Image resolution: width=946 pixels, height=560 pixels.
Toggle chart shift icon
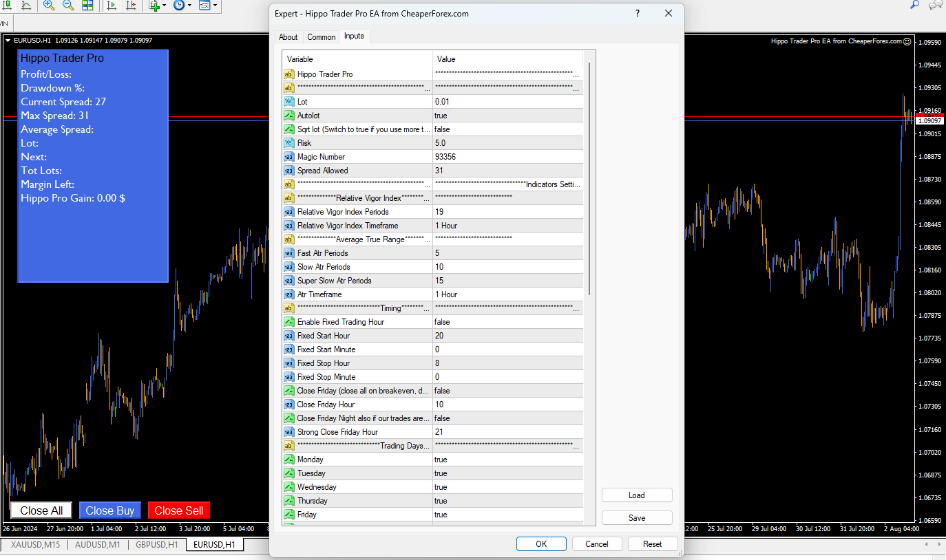[x=131, y=6]
